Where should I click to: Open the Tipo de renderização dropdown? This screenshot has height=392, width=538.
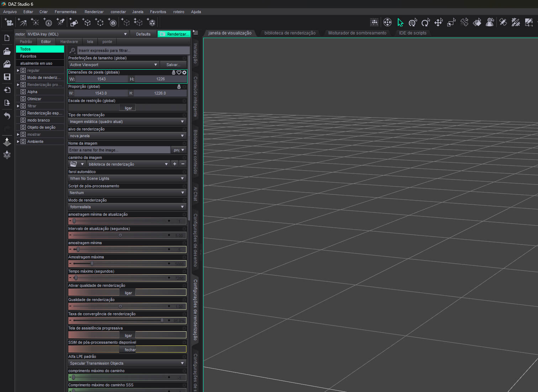point(127,122)
